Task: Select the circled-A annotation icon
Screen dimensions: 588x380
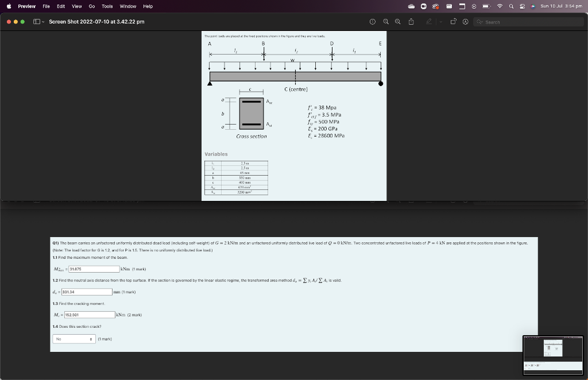Action: point(466,22)
